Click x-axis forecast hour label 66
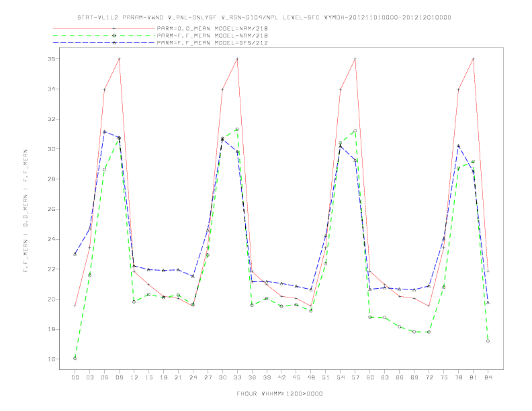 pyautogui.click(x=400, y=377)
